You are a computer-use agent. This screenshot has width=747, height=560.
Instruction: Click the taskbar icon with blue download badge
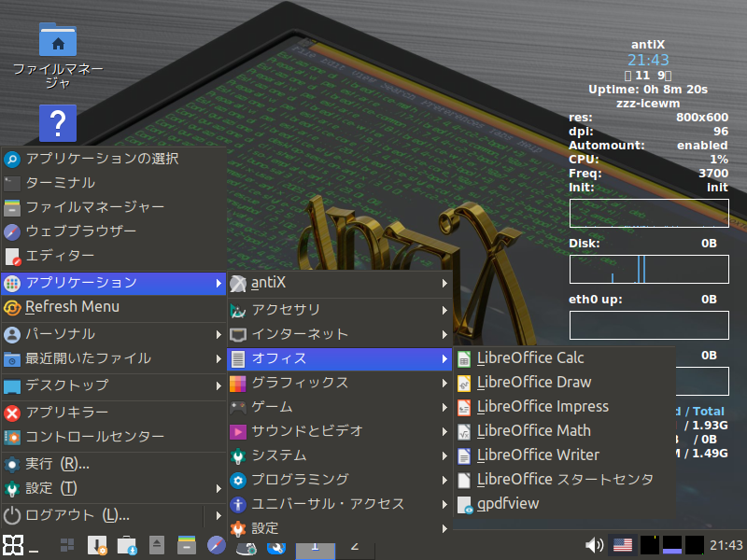coord(127,545)
